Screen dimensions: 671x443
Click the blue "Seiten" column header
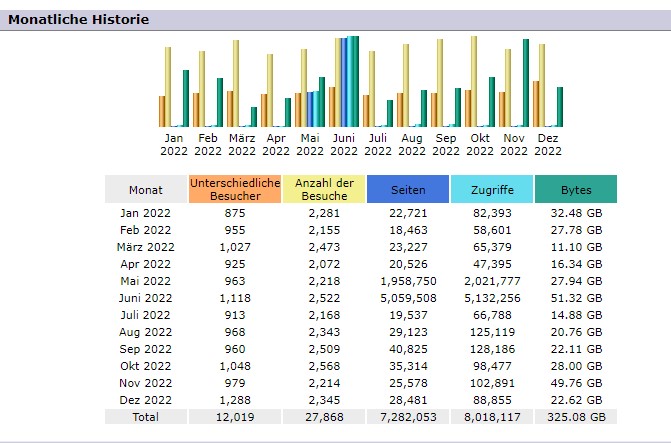(407, 189)
